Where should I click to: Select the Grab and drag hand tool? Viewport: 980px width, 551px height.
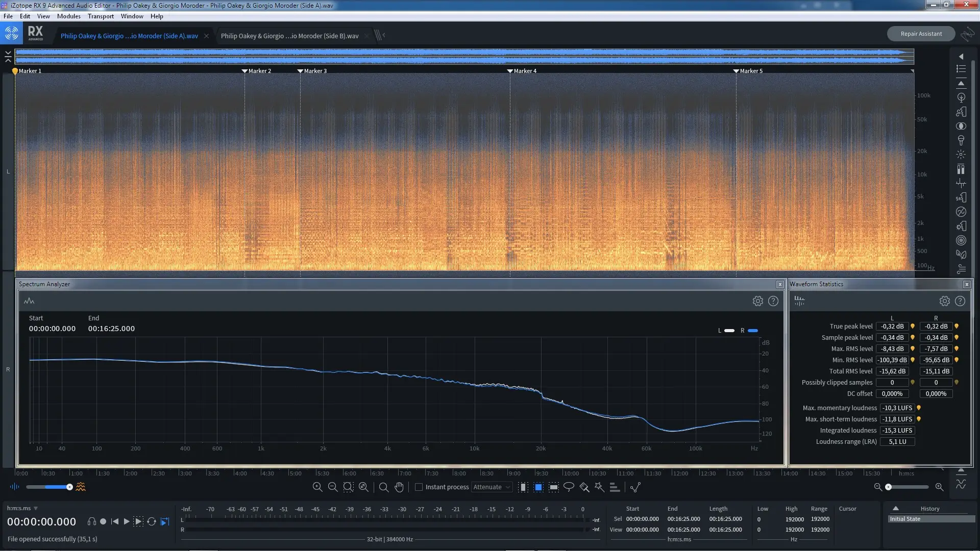point(399,487)
